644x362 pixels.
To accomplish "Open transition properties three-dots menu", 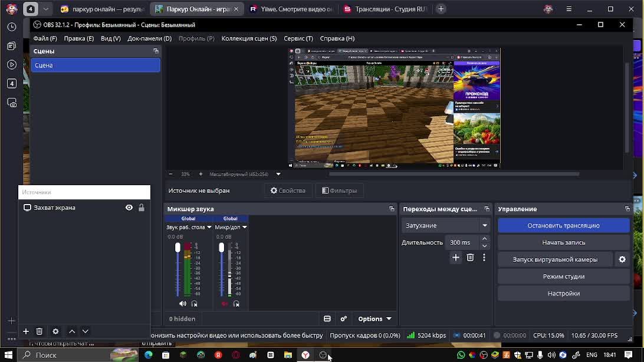I will 484,258.
